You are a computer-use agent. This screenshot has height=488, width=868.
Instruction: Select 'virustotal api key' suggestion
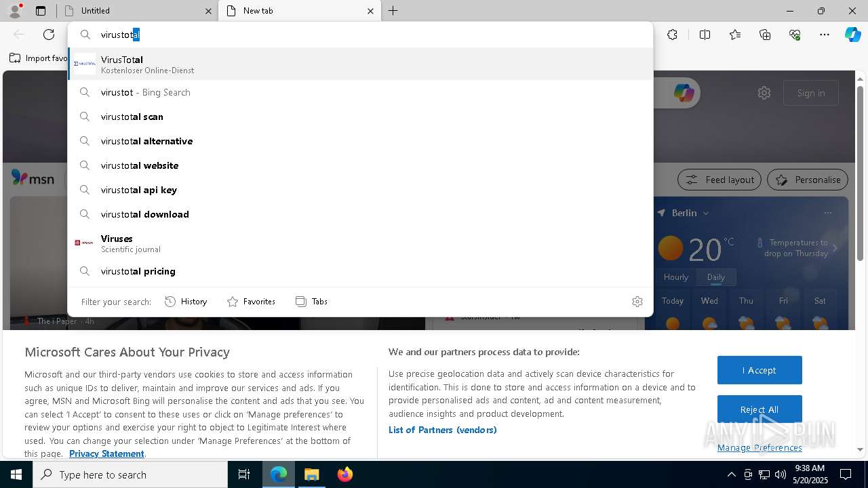360,190
